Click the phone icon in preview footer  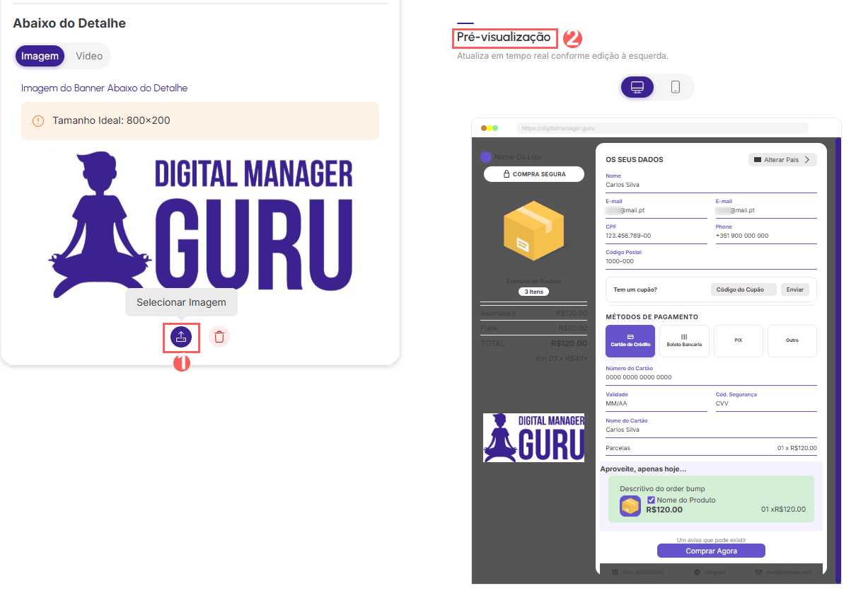615,572
